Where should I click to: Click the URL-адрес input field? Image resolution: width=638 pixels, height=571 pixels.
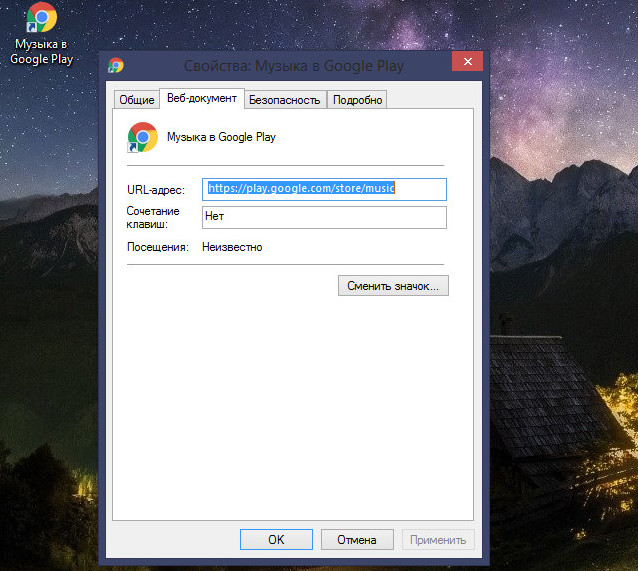click(x=324, y=189)
